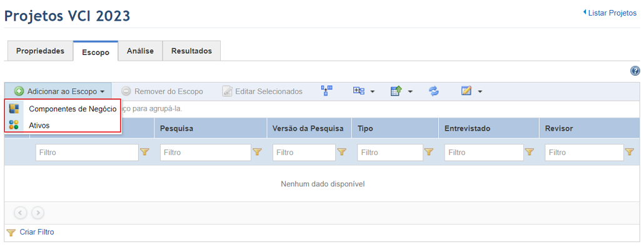
Task: Click the Pesquisa column Filtro input field
Action: (x=205, y=153)
